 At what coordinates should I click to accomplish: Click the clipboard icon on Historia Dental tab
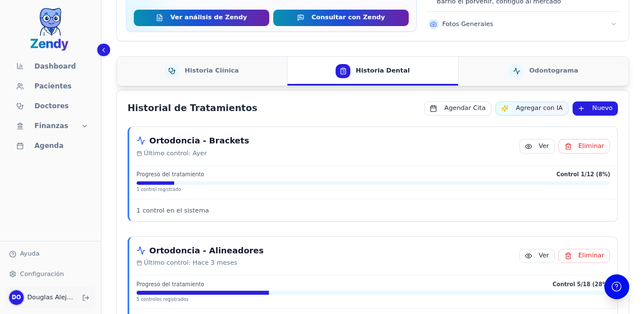tap(343, 71)
